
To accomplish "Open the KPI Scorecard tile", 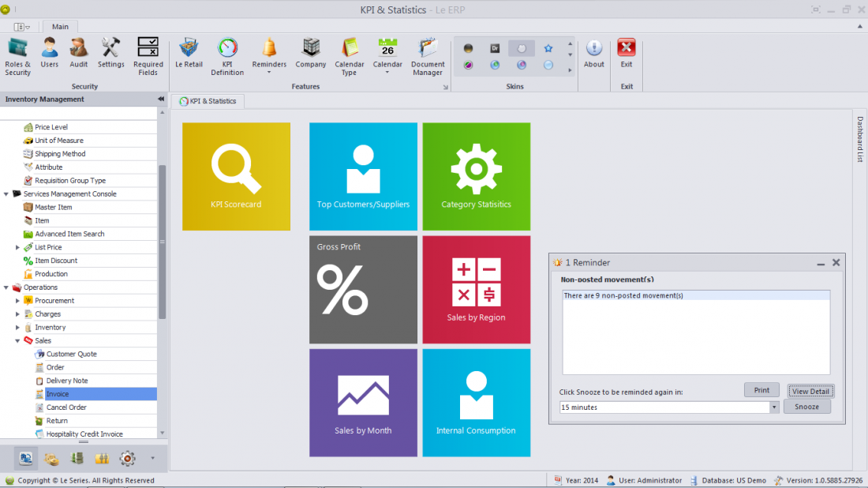I will point(236,176).
